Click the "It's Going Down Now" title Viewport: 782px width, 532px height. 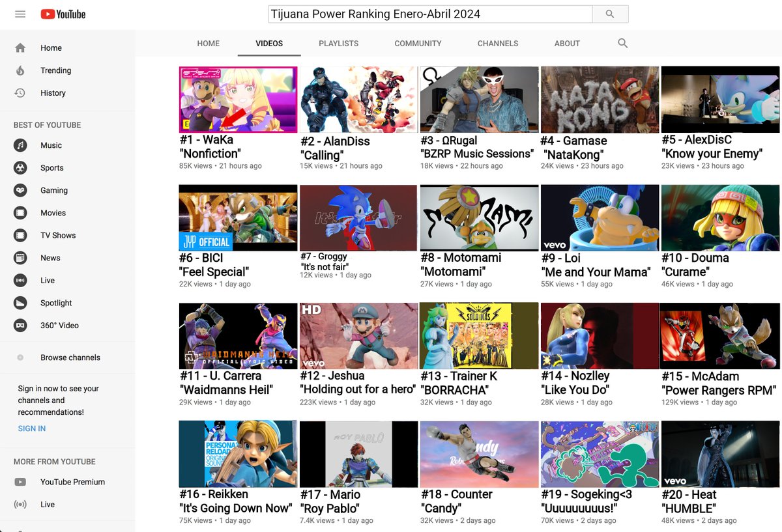[236, 509]
